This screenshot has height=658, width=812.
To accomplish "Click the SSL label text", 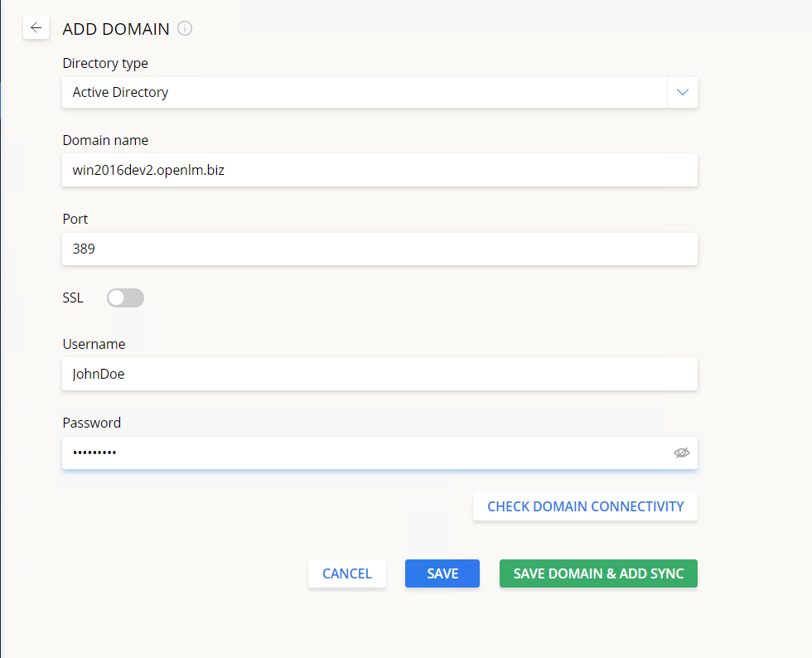I will (73, 298).
